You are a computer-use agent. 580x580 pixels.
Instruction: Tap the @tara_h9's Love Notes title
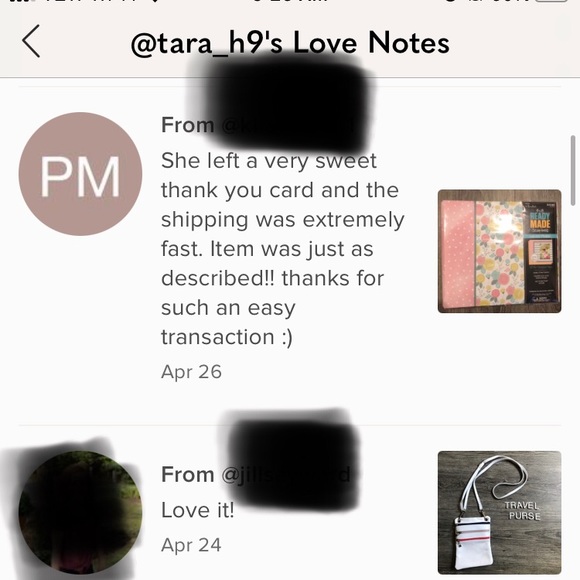[290, 44]
